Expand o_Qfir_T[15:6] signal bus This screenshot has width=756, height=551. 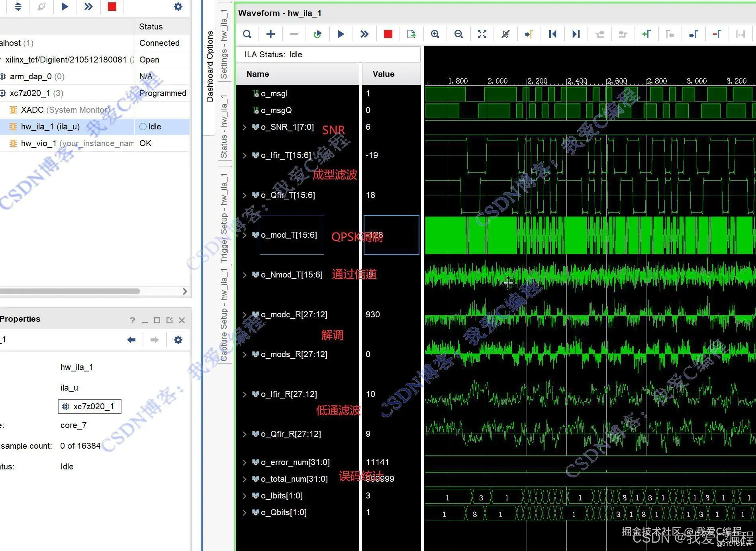[x=244, y=195]
